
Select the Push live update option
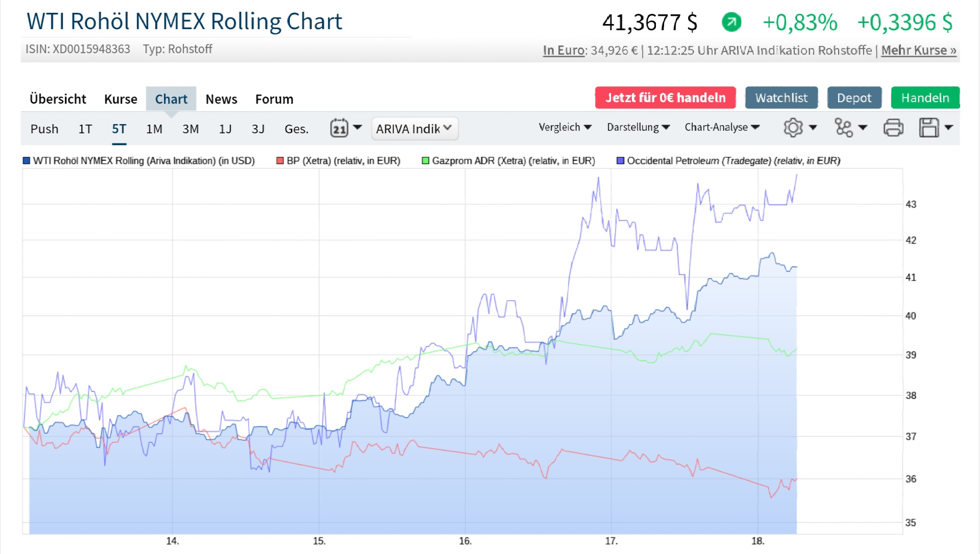(x=44, y=129)
